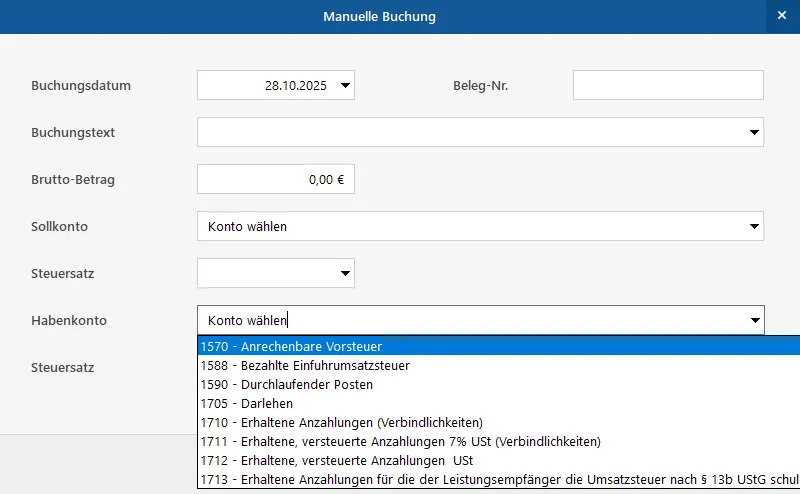800x494 pixels.
Task: Click the Beleg-Nr. input field
Action: click(x=667, y=86)
